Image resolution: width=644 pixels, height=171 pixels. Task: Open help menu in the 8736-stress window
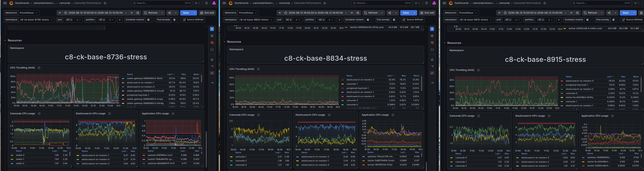point(206,3)
